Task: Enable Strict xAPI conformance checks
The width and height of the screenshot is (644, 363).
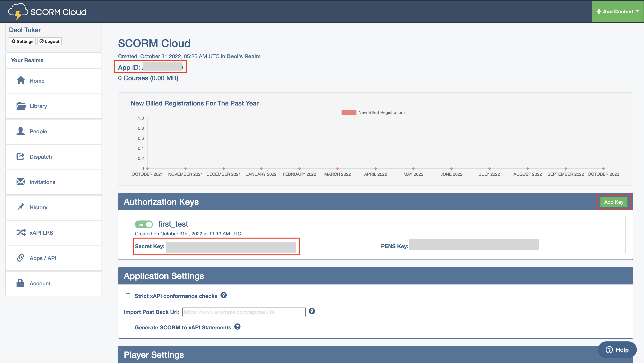Action: (x=128, y=295)
